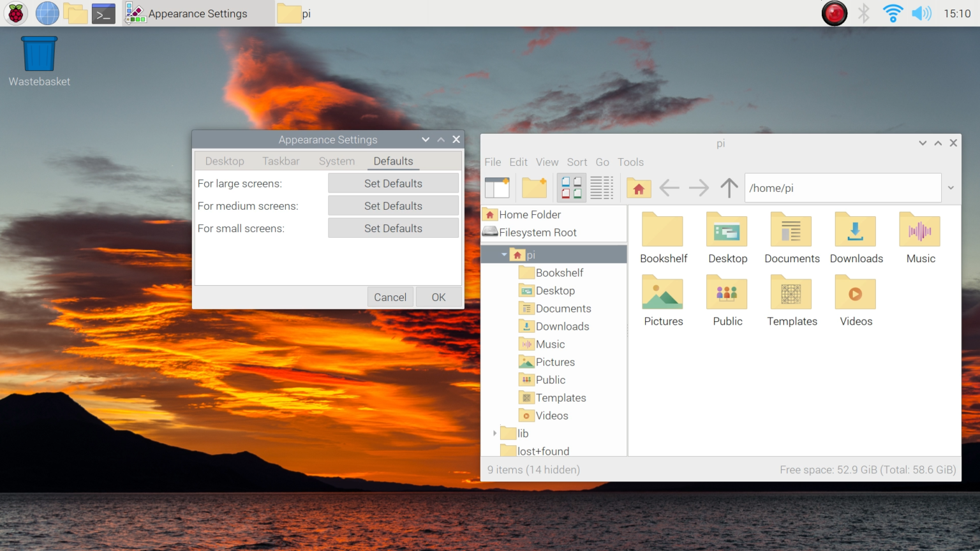Collapse the pi directory tree
Image resolution: width=980 pixels, height=551 pixels.
pos(504,254)
